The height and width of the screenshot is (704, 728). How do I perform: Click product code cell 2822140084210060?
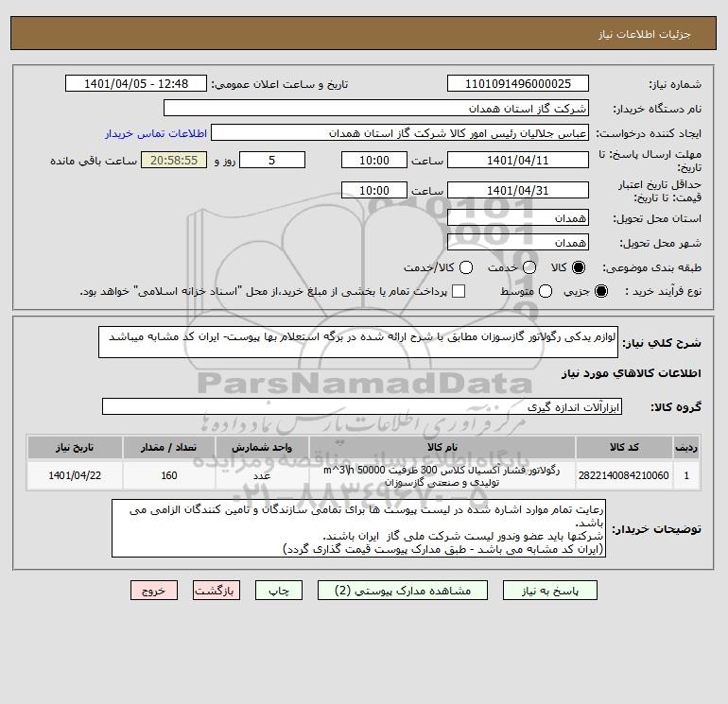624,475
